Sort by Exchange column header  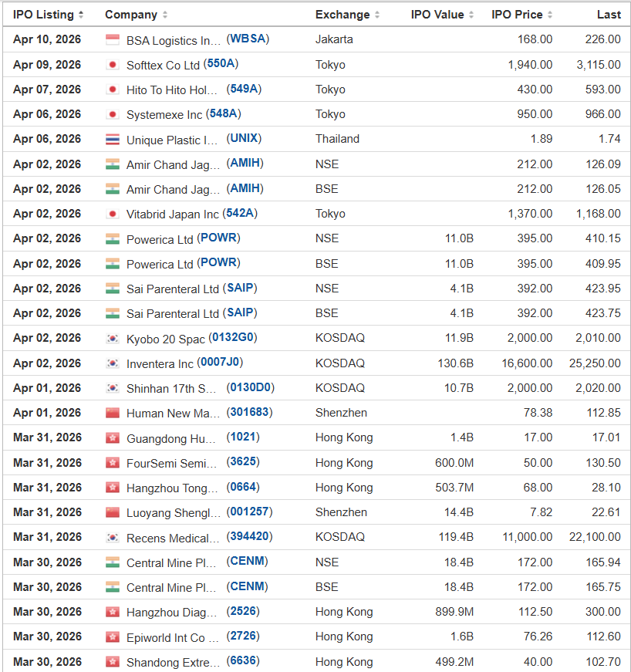click(347, 15)
